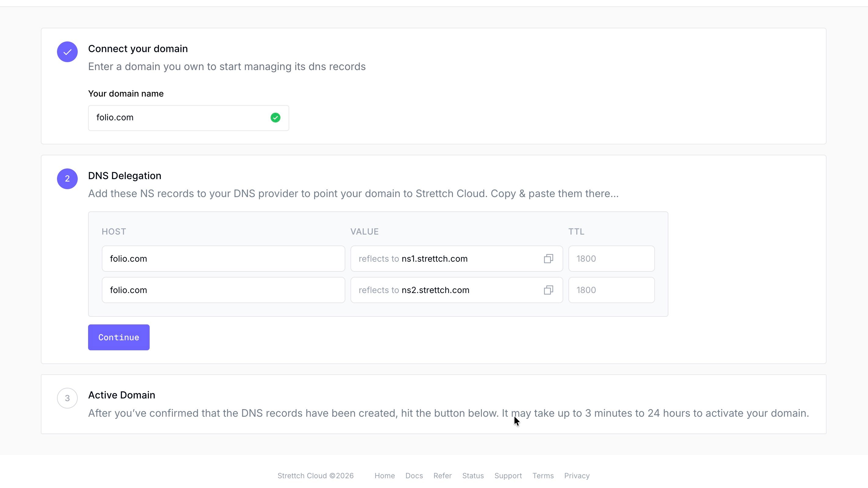Click the second TTL 1800 field
868x488 pixels.
[611, 290]
